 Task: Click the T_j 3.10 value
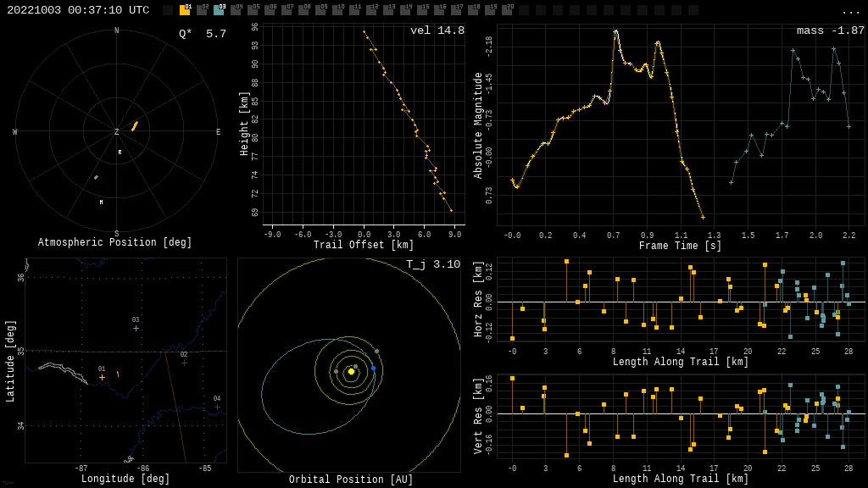coord(433,264)
